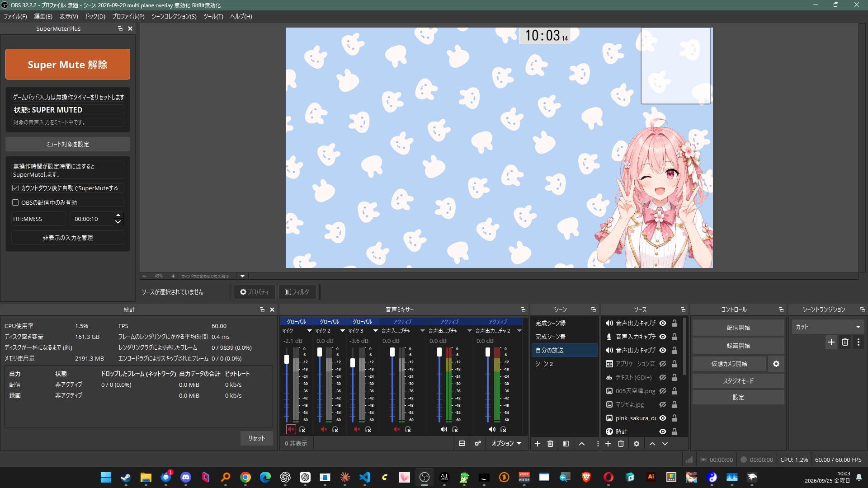Unmute the マイク mixer channel

291,429
